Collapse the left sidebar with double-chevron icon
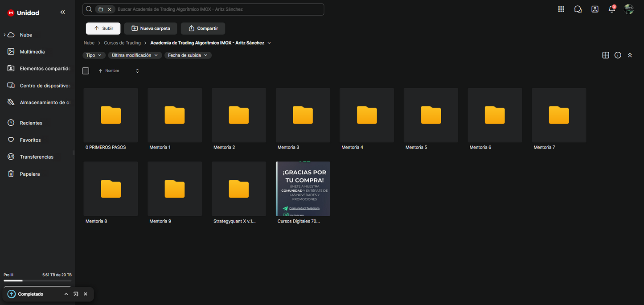This screenshot has height=305, width=644. click(62, 12)
